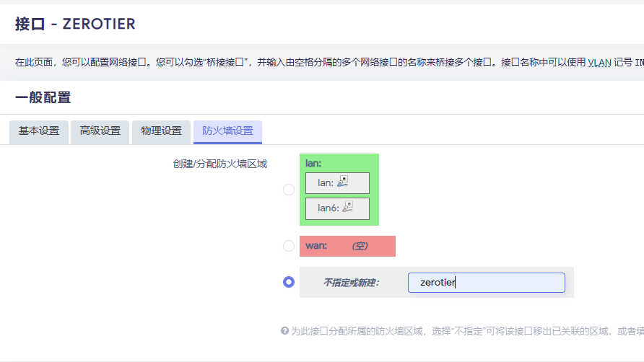
Task: Select the lan firewall zone radio button
Action: tap(289, 190)
